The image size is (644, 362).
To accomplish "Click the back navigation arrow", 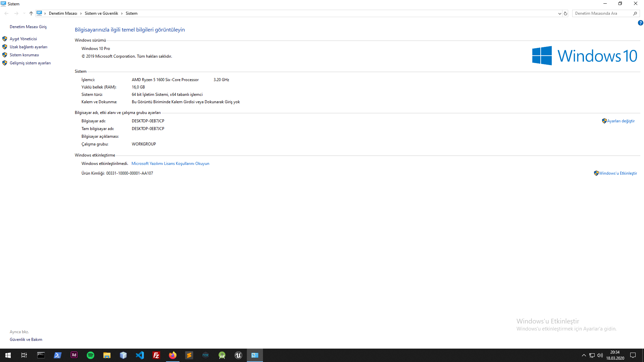I will coord(7,13).
